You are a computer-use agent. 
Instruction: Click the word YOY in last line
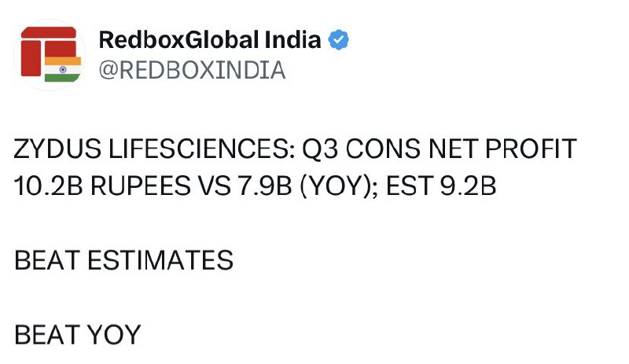point(114,335)
